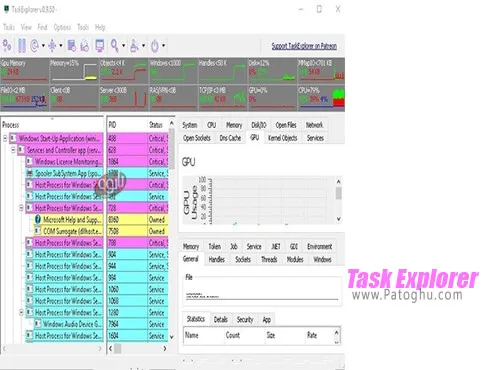485x370 pixels.
Task: Open the Tasks menu
Action: [9, 27]
